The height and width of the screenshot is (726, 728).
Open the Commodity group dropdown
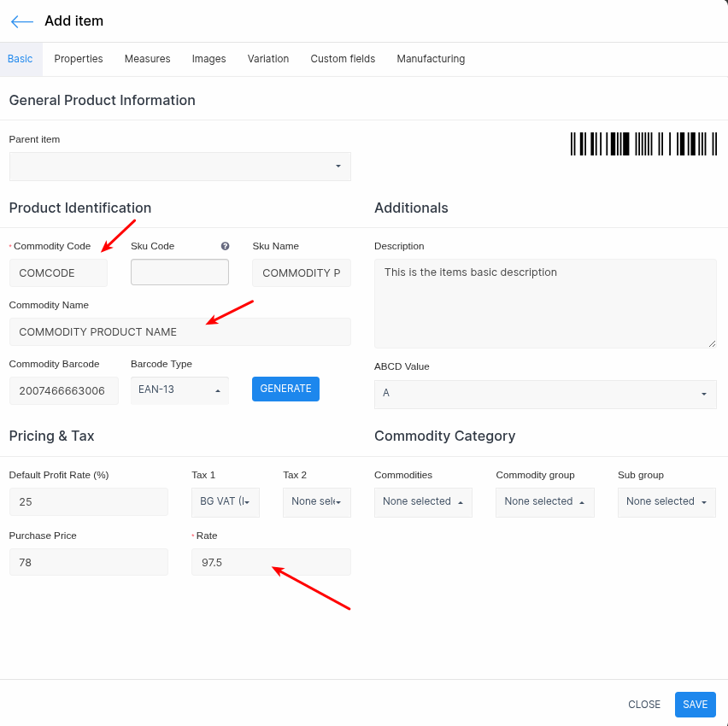544,502
